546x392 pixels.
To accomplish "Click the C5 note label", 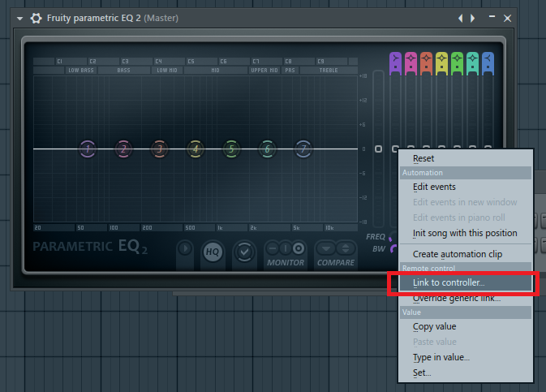I will click(x=191, y=62).
